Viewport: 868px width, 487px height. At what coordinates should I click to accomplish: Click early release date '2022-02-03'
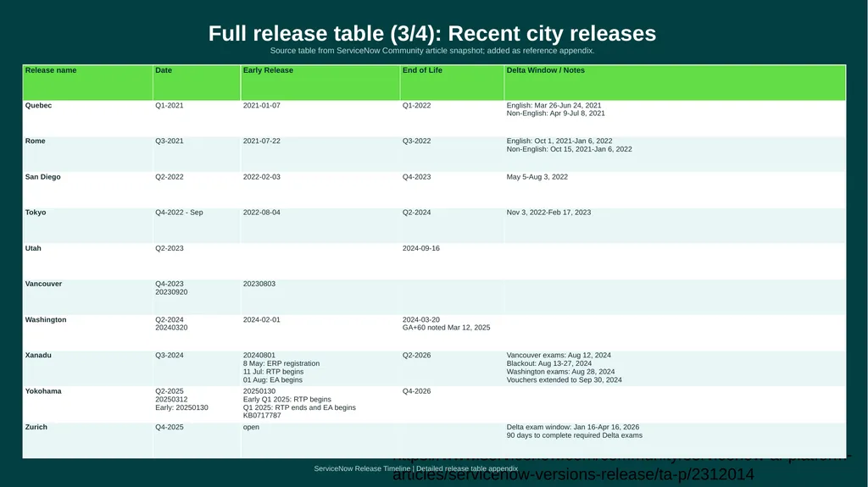261,177
